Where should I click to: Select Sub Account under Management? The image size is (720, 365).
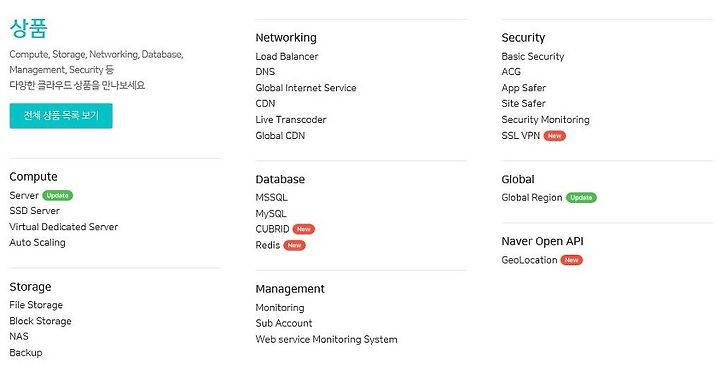click(x=284, y=323)
